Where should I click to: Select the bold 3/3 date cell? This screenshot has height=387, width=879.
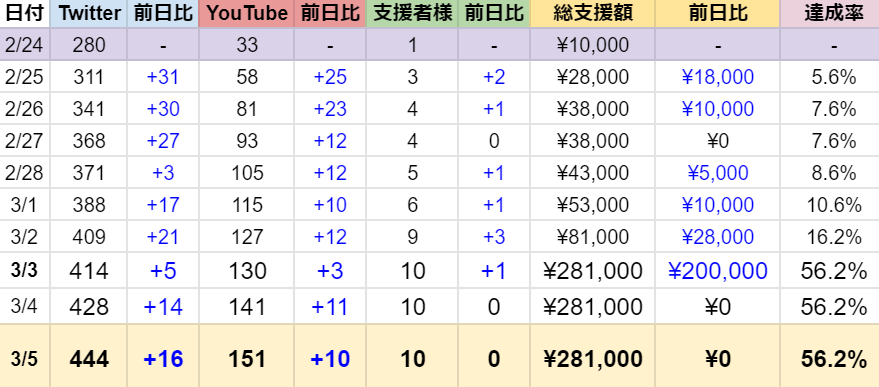pyautogui.click(x=24, y=271)
